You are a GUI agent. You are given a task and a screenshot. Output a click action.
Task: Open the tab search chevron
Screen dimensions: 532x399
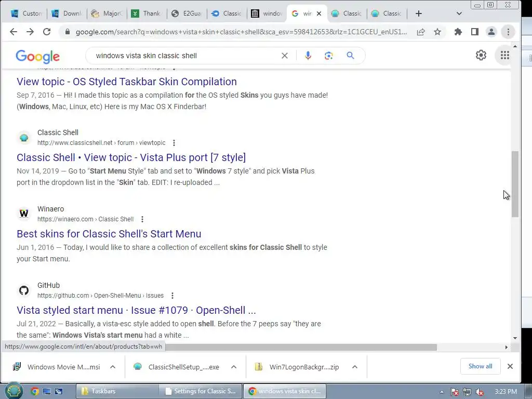tap(459, 14)
